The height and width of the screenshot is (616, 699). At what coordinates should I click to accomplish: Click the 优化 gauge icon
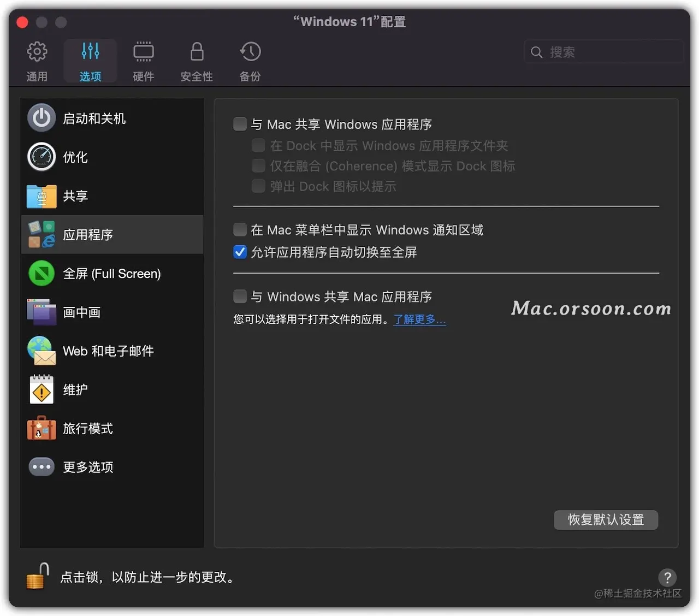42,157
